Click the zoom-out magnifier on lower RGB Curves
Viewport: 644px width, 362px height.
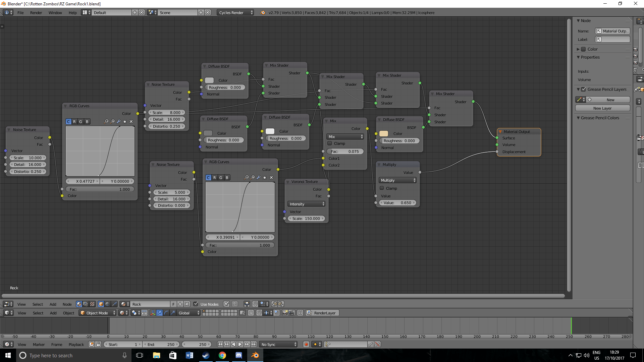pos(253,177)
